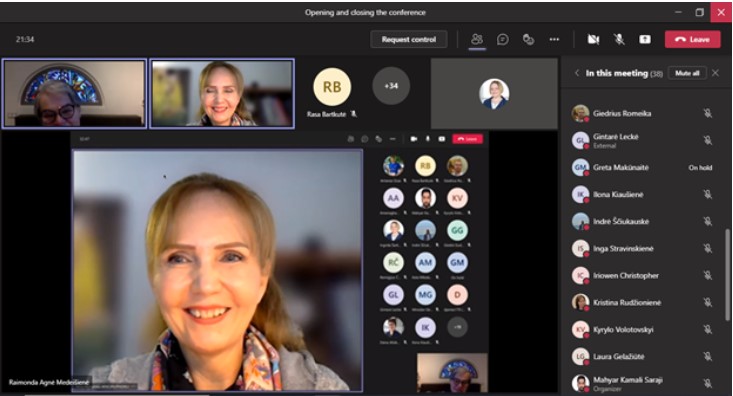Select Inga Stravinskienė name in list
The width and height of the screenshot is (733, 396).
(x=623, y=248)
